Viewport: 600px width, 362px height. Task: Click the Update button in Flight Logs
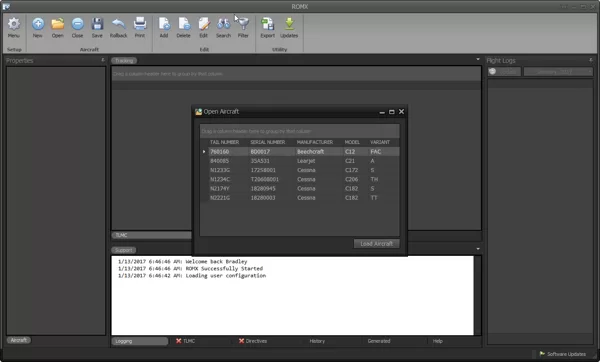click(x=504, y=72)
